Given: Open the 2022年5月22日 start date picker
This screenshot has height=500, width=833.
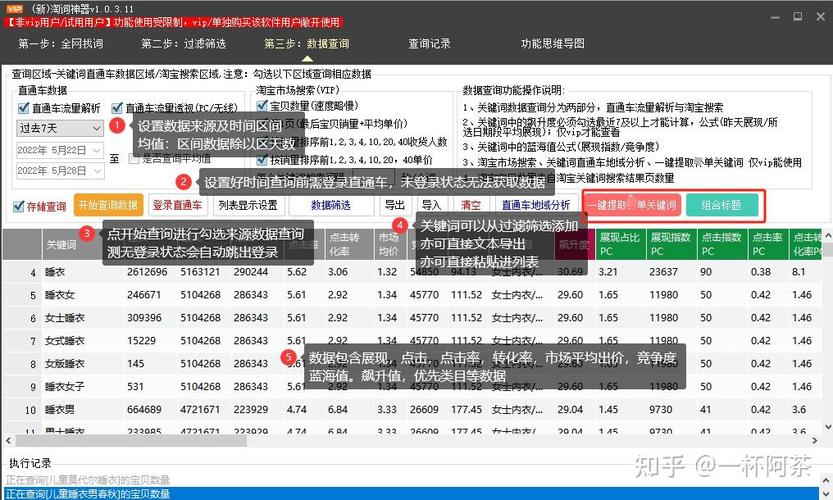Looking at the screenshot, I should 60,150.
